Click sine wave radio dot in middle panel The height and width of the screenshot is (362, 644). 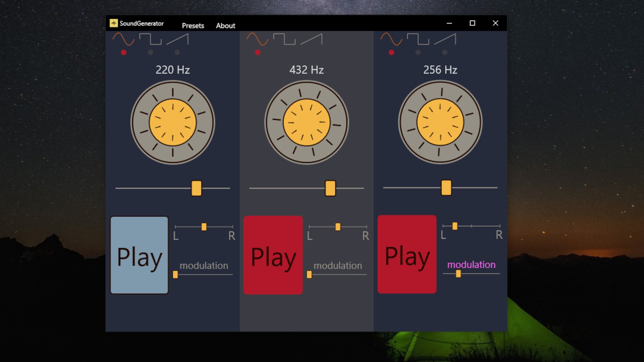258,53
